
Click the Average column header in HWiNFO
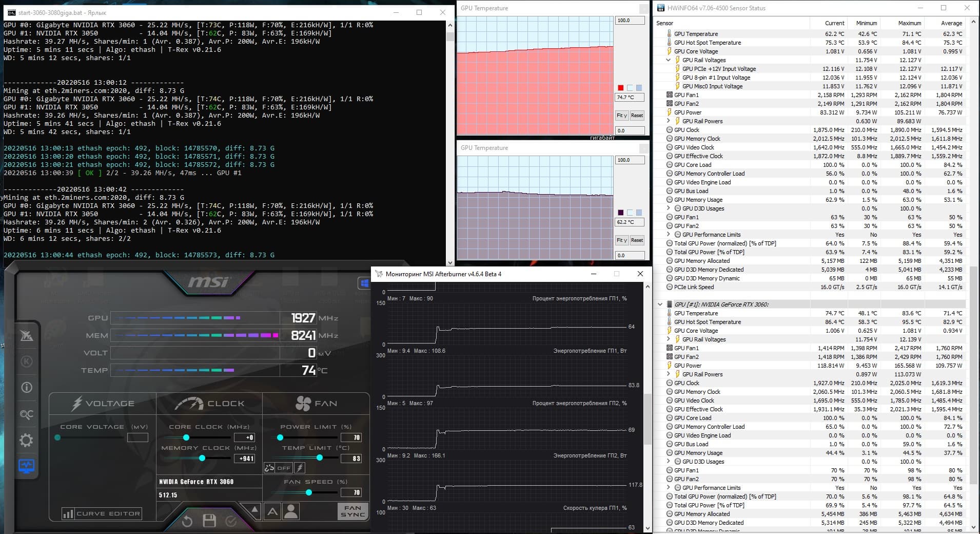click(951, 23)
